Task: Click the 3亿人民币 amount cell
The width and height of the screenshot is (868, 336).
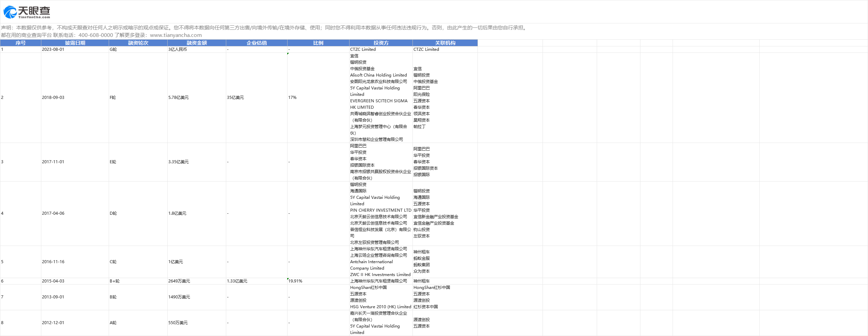Action: (197, 49)
